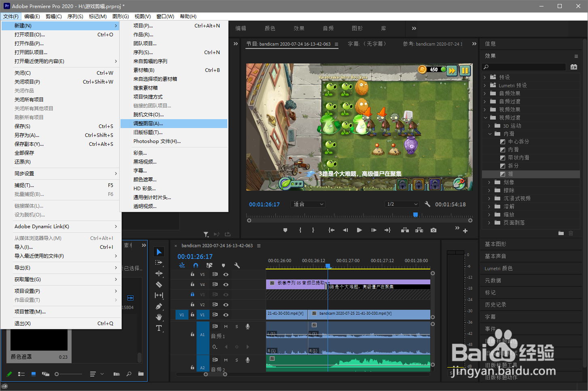This screenshot has width=588, height=391.
Task: Go to In point in Program monitor
Action: tap(332, 230)
